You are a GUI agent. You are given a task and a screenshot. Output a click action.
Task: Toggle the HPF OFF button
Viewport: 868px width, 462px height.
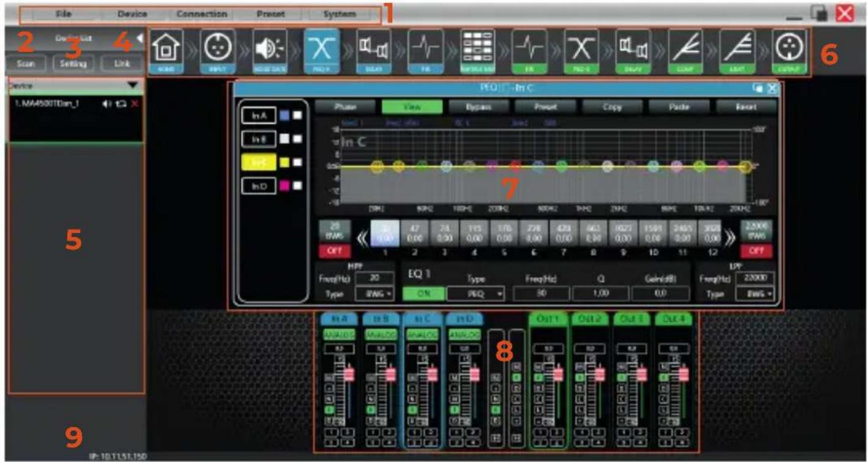click(x=329, y=251)
